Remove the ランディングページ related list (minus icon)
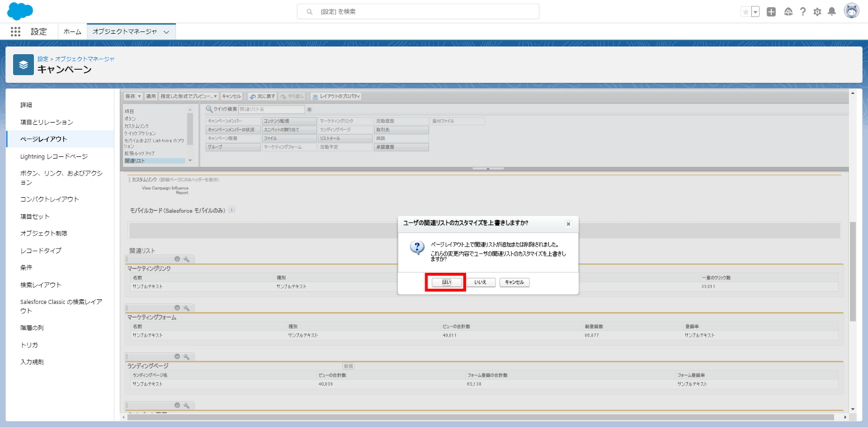 (x=177, y=357)
